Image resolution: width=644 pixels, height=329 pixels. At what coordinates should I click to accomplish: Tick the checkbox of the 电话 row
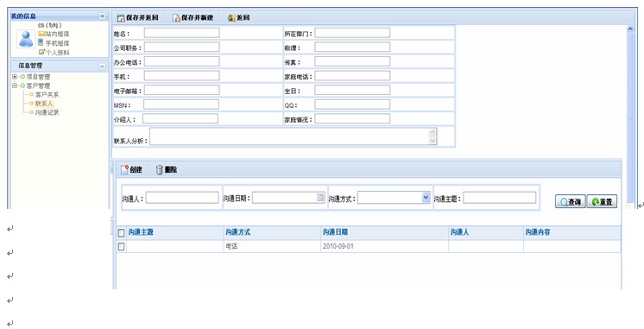click(x=121, y=246)
